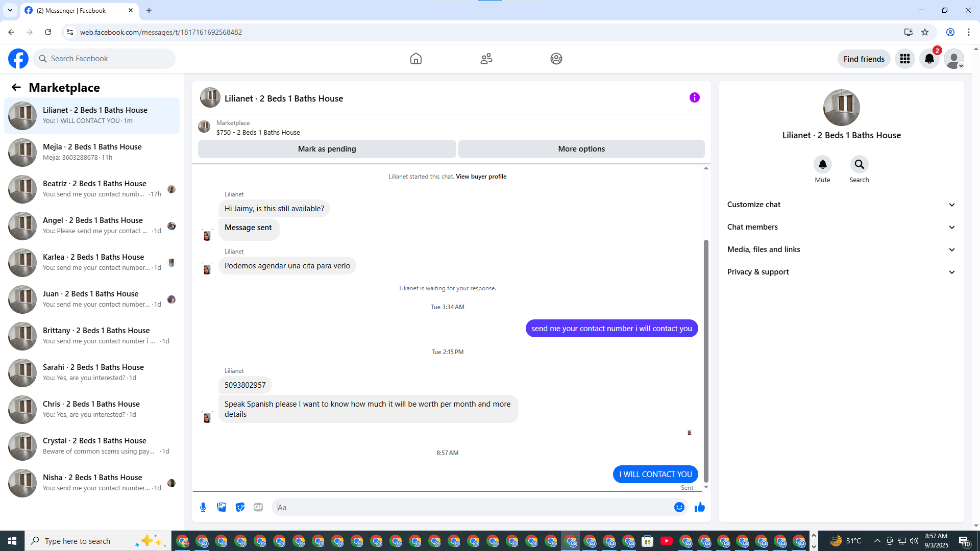Click 'Podemos agendar una cita para verlo' message
This screenshot has height=551, width=980.
point(287,266)
